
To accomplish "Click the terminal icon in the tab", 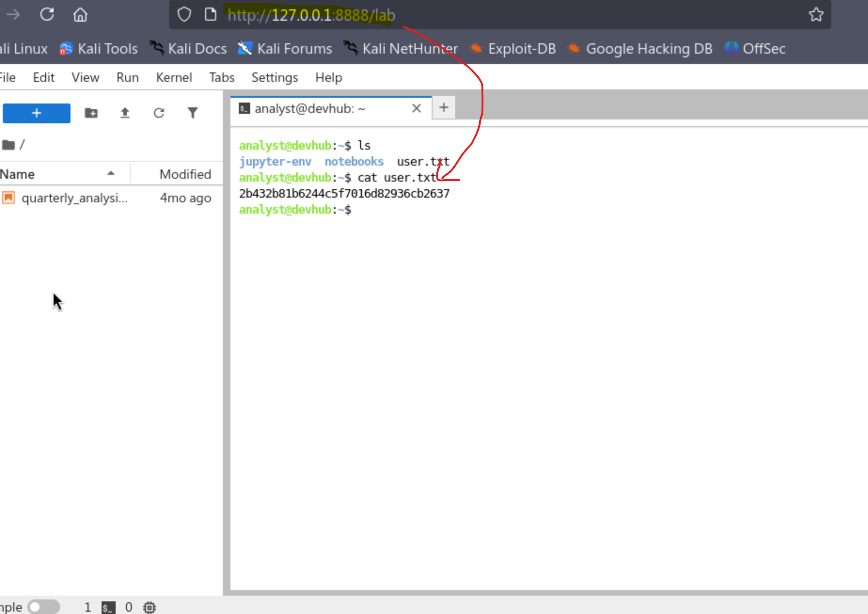I will click(x=244, y=109).
